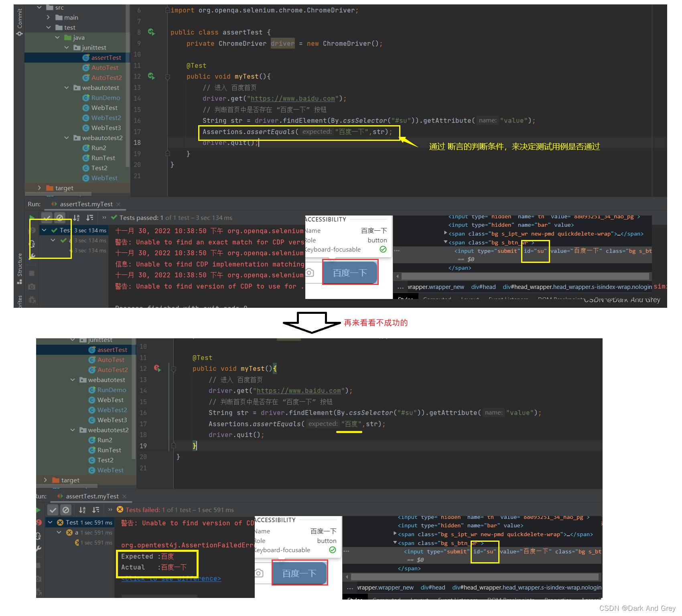Show more toolbar actions chevron in upper Run panel
Screen dimensions: 682x616
[104, 218]
